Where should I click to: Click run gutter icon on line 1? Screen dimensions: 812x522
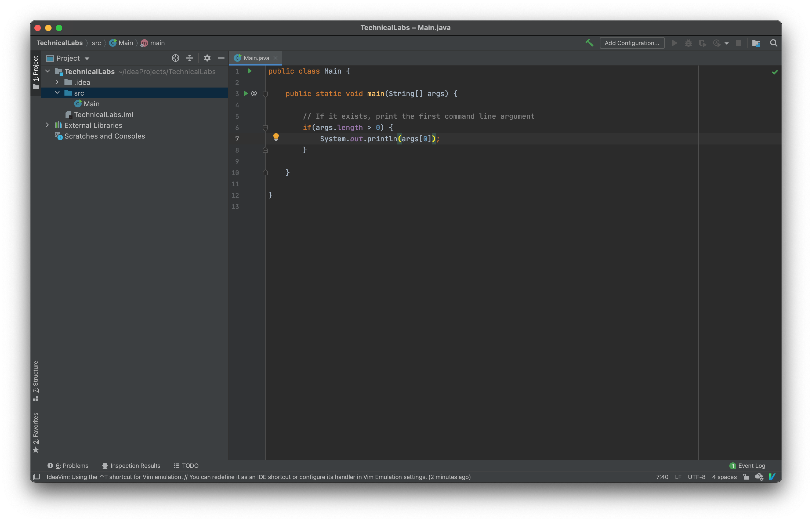250,71
